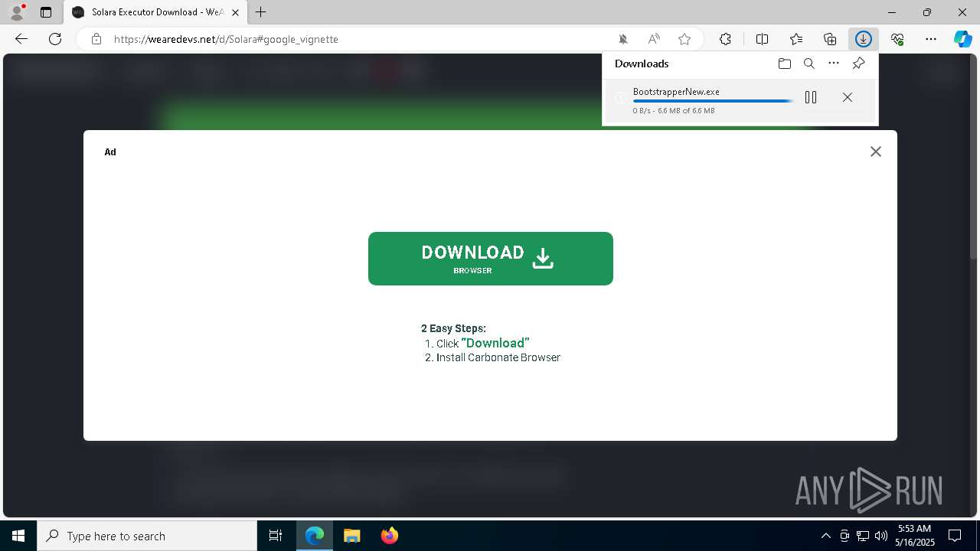
Task: Open Browser essentials heart icon
Action: click(x=897, y=39)
